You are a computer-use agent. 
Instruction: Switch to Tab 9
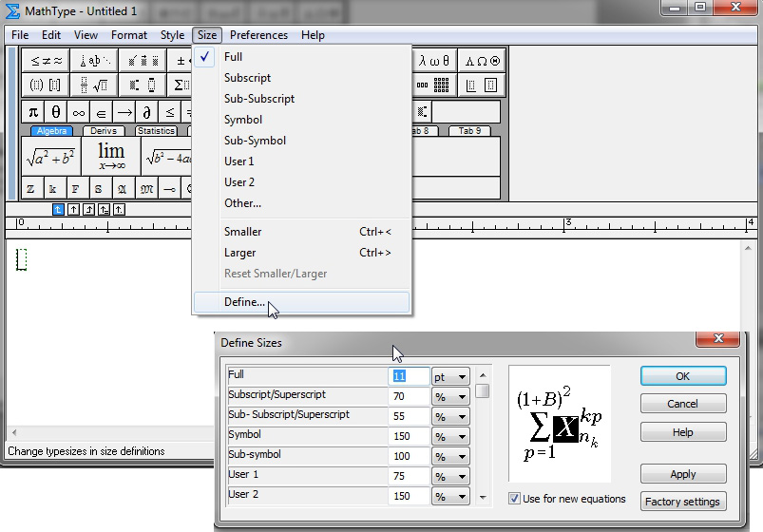pos(469,131)
